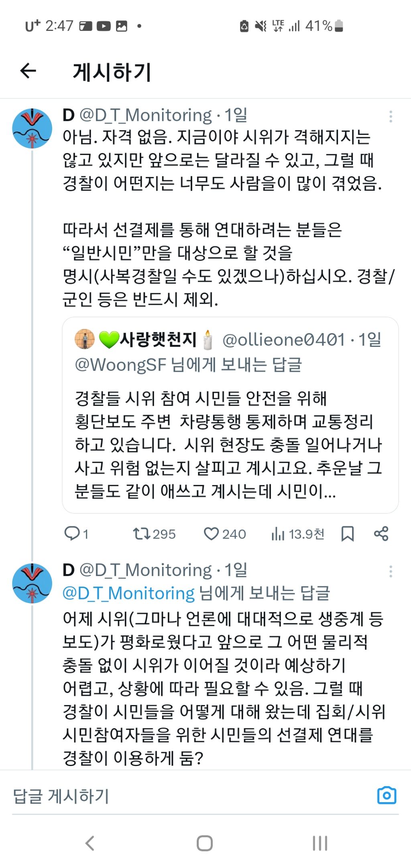Tap the quoted tweet's profile picture
Viewport: 411px width, 868px height.
[x=85, y=340]
